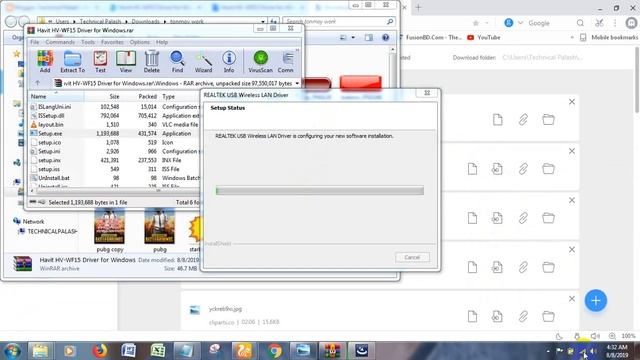Open the browser scissors screenshot tool
640x360 pixels.
pyautogui.click(x=599, y=23)
